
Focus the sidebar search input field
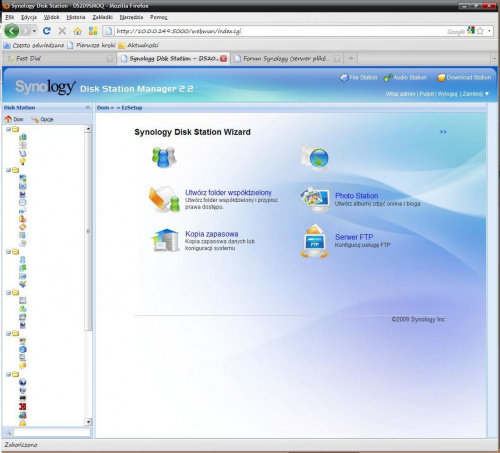click(x=52, y=432)
